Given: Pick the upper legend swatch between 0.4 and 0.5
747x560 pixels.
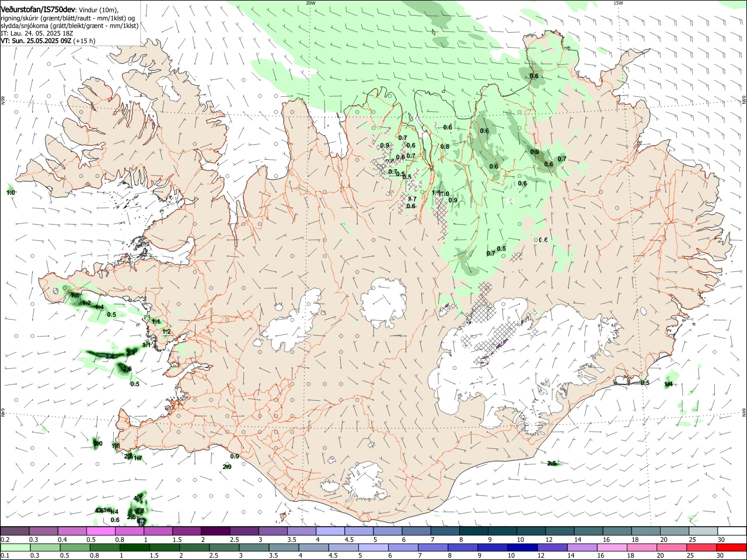Looking at the screenshot, I should click(x=72, y=531).
